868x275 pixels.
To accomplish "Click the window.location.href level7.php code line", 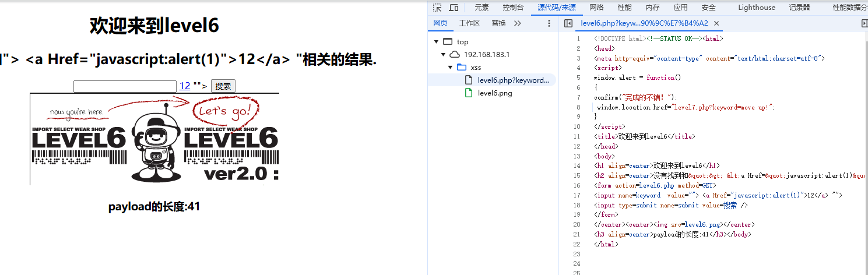I will pos(686,107).
